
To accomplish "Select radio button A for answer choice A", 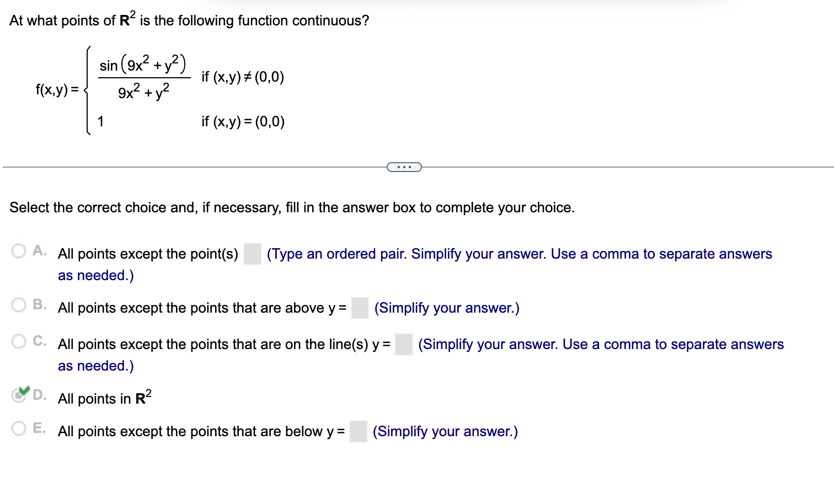I will (18, 250).
